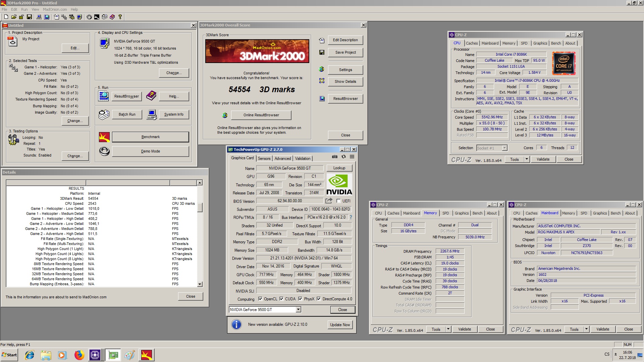
Task: Click the System Info computer icon in Run section
Action: [x=152, y=115]
